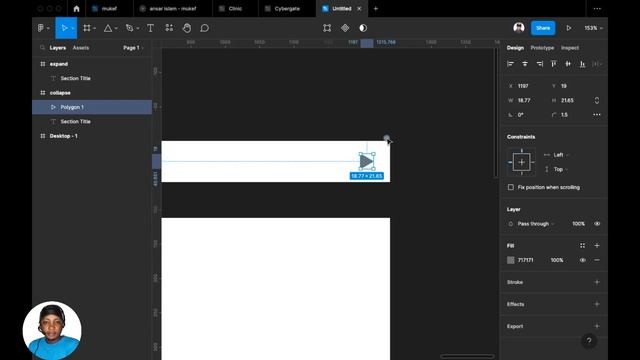
Task: Align bottom icon in Design panel
Action: pos(582,64)
